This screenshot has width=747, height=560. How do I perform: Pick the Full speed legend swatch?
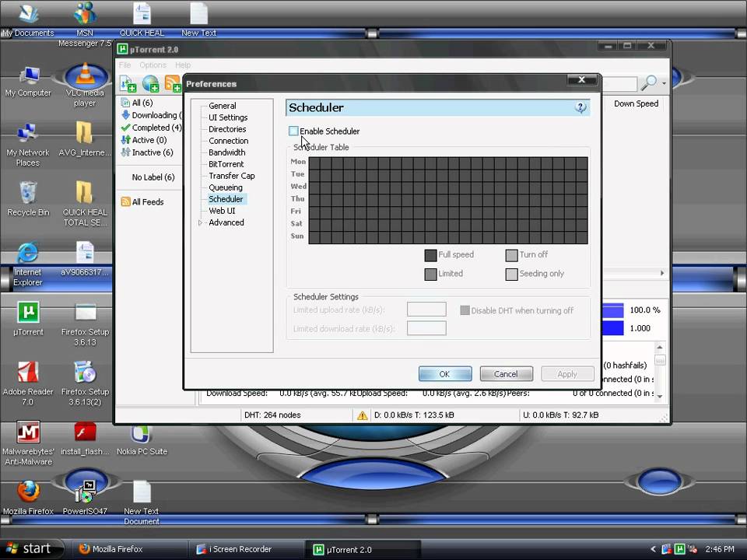pyautogui.click(x=430, y=255)
